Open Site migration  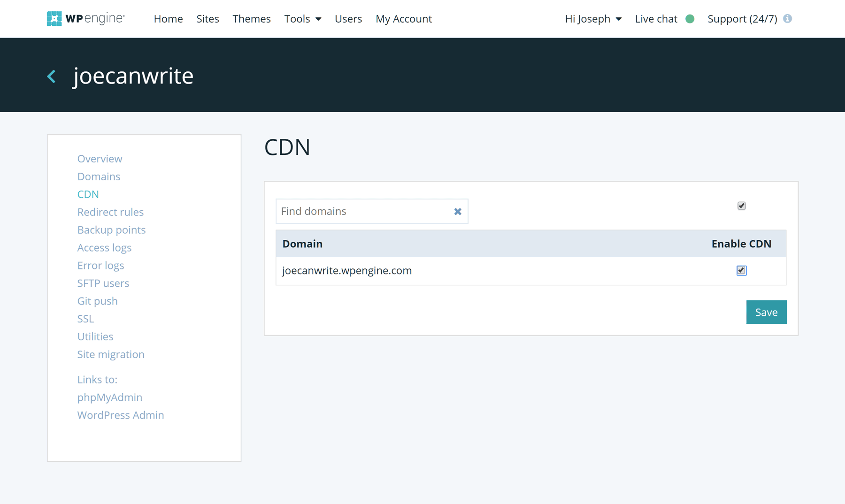(x=111, y=355)
